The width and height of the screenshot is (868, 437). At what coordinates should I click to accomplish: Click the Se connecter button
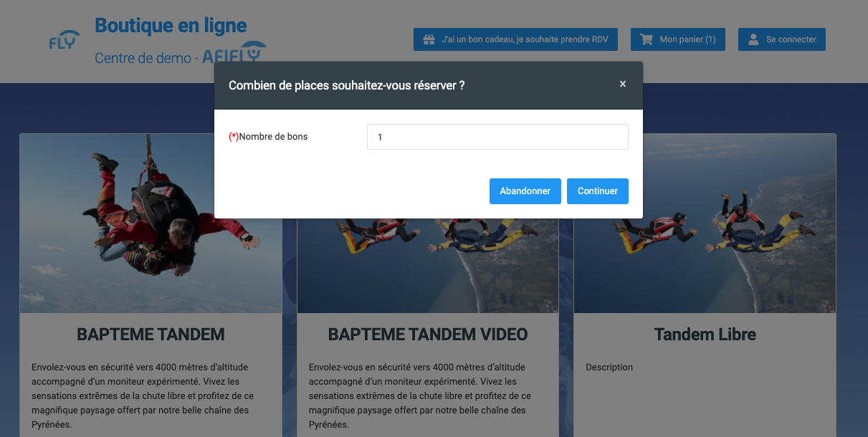pyautogui.click(x=782, y=39)
